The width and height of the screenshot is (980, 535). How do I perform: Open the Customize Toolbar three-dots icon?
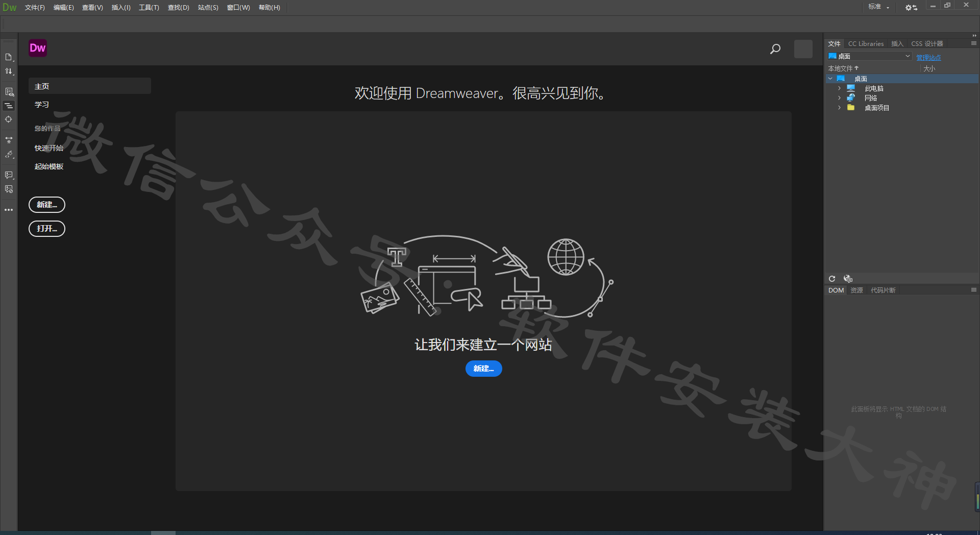pos(9,210)
